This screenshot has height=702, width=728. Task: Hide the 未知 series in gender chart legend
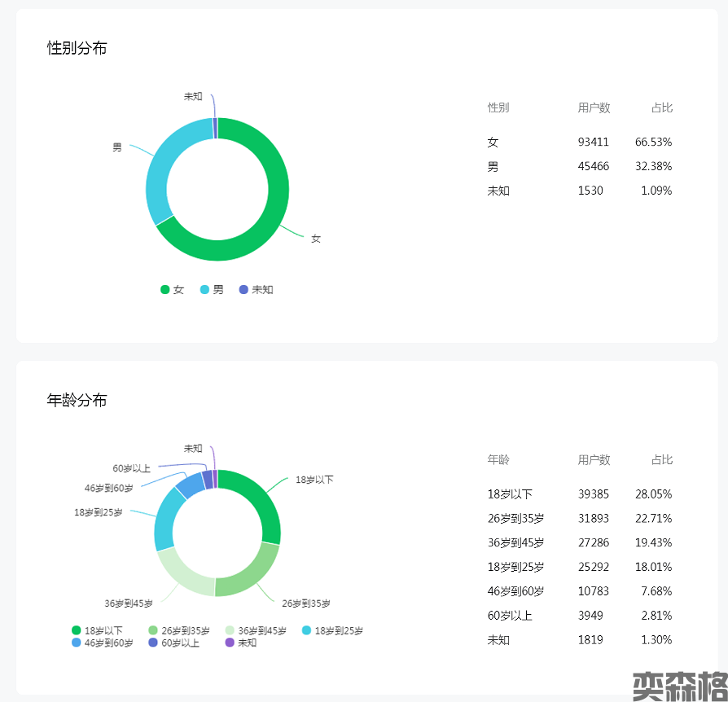click(x=255, y=290)
